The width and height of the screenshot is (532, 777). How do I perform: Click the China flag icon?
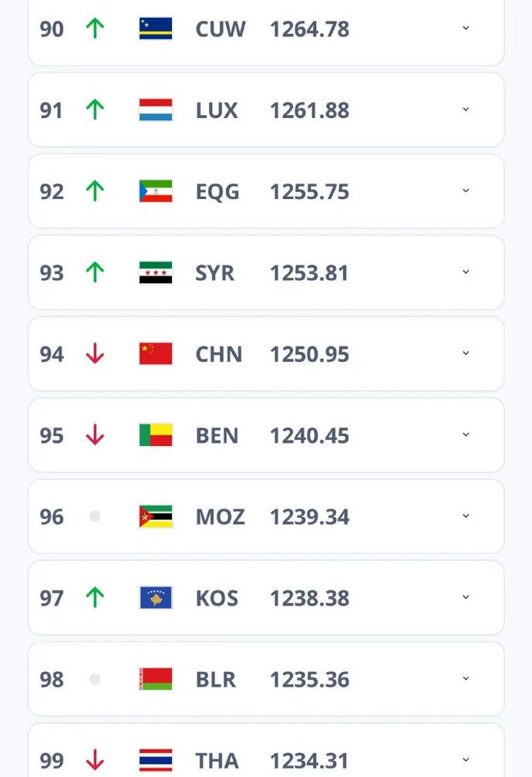coord(156,354)
